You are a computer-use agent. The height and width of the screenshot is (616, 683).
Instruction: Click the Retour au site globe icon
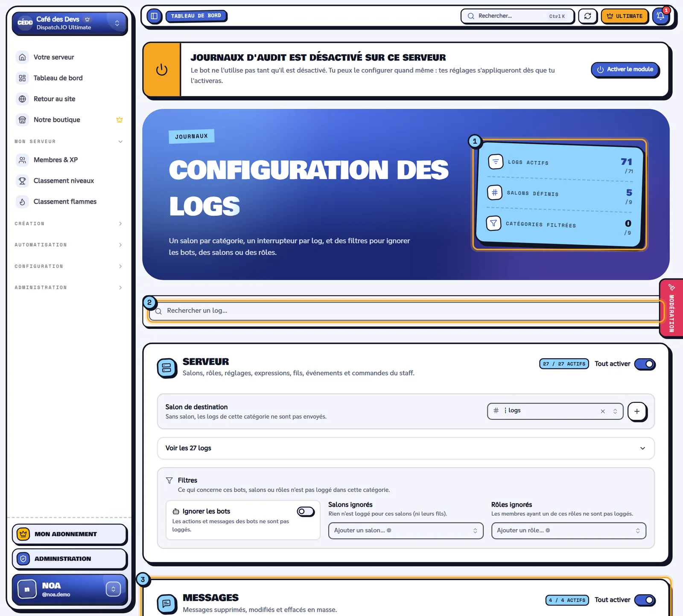(x=22, y=99)
